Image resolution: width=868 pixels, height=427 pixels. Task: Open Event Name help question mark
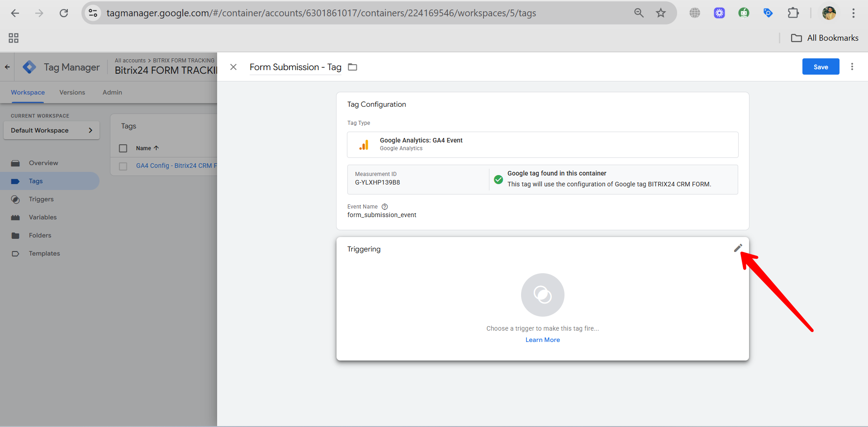pos(385,207)
